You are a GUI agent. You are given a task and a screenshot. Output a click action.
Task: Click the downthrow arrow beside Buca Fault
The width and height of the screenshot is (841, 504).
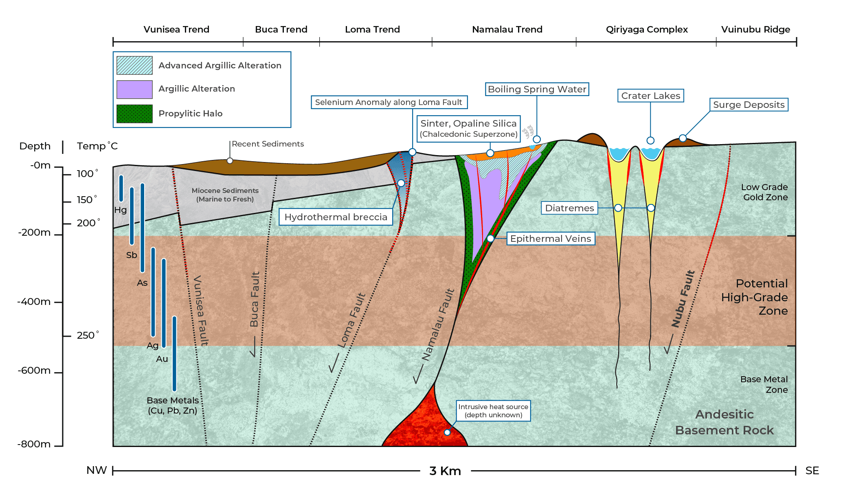coord(253,346)
